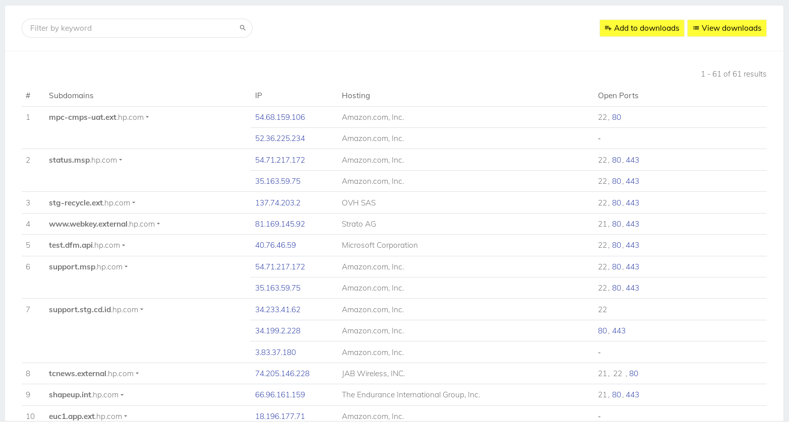
Task: Click the Hosting column header
Action: tap(356, 96)
